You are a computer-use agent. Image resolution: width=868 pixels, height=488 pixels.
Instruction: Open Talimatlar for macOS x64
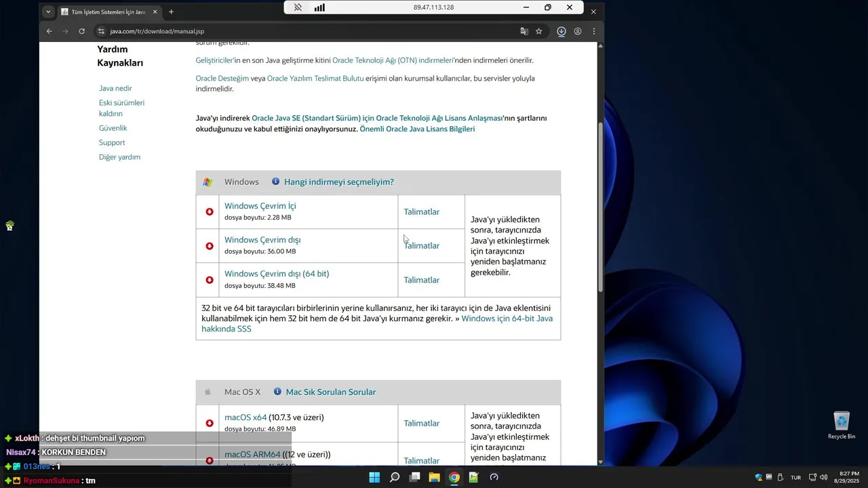pos(422,423)
